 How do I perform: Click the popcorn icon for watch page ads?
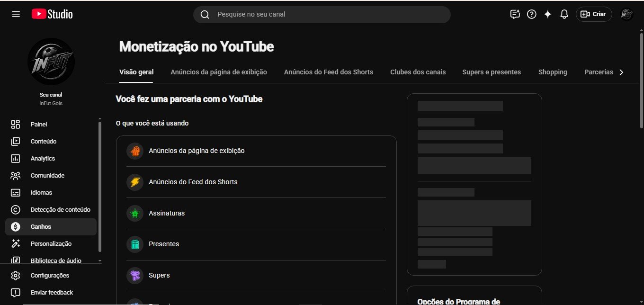[135, 151]
